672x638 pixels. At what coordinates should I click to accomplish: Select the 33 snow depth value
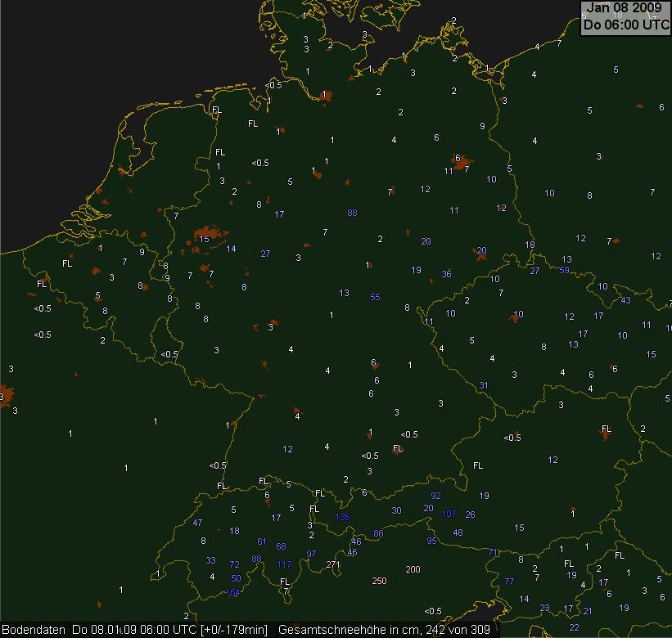(210, 560)
